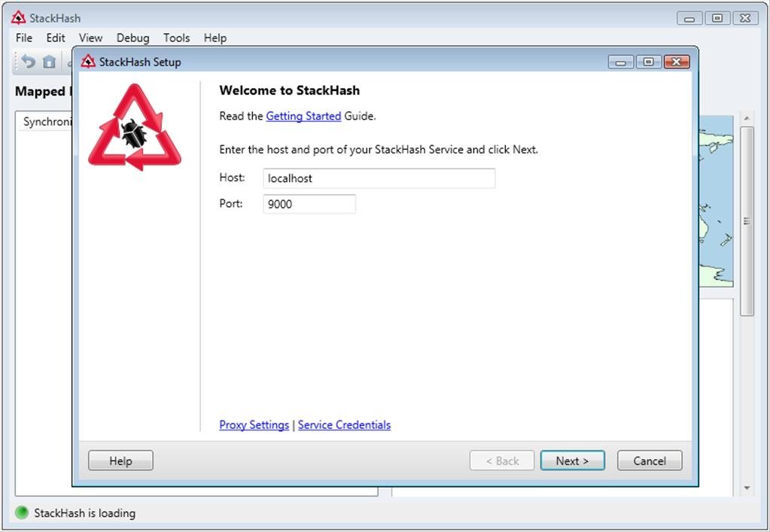Viewport: 770px width, 532px height.
Task: Maximize the main StackHash window
Action: click(717, 18)
